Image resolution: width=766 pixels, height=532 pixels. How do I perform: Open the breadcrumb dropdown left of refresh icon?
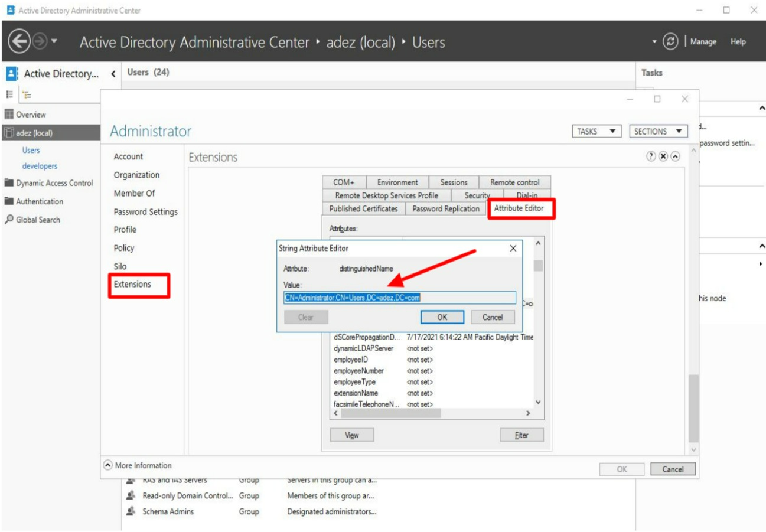point(656,42)
